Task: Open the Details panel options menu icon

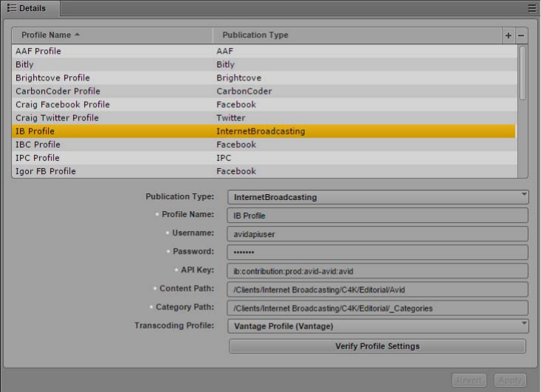Action: [x=532, y=8]
